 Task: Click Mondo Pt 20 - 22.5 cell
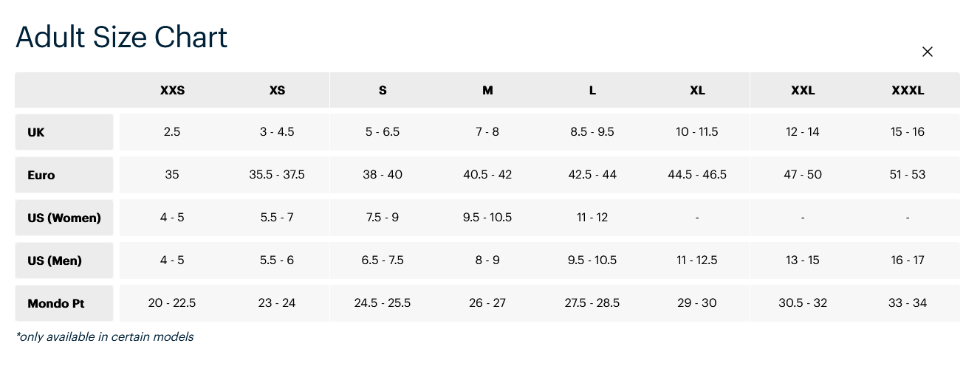172,303
